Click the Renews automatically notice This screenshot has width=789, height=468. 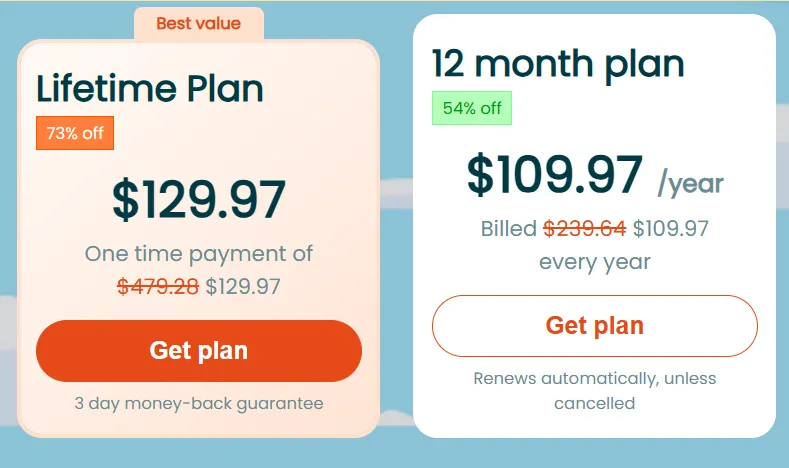click(594, 379)
